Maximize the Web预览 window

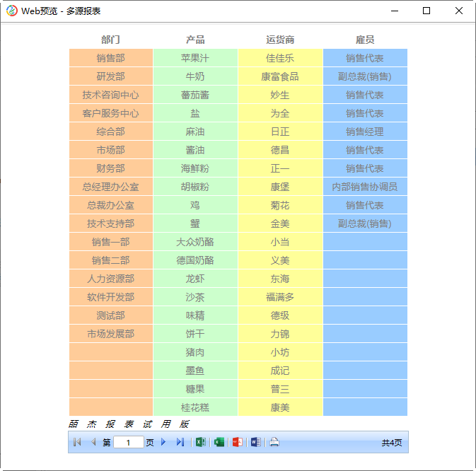(x=426, y=11)
